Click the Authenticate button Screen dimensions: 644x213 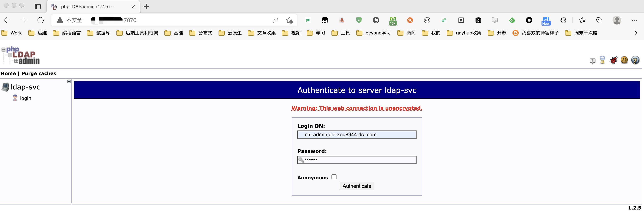click(x=357, y=186)
